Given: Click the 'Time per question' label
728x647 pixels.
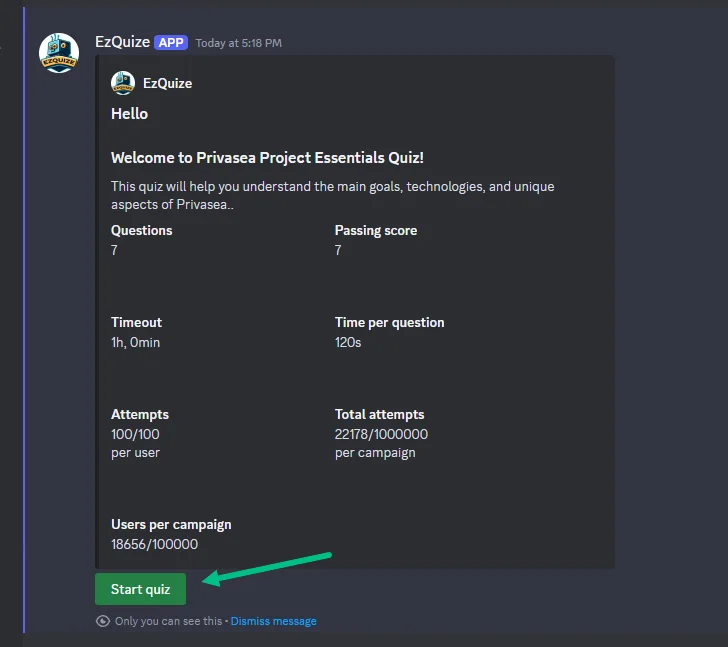Looking at the screenshot, I should 390,322.
